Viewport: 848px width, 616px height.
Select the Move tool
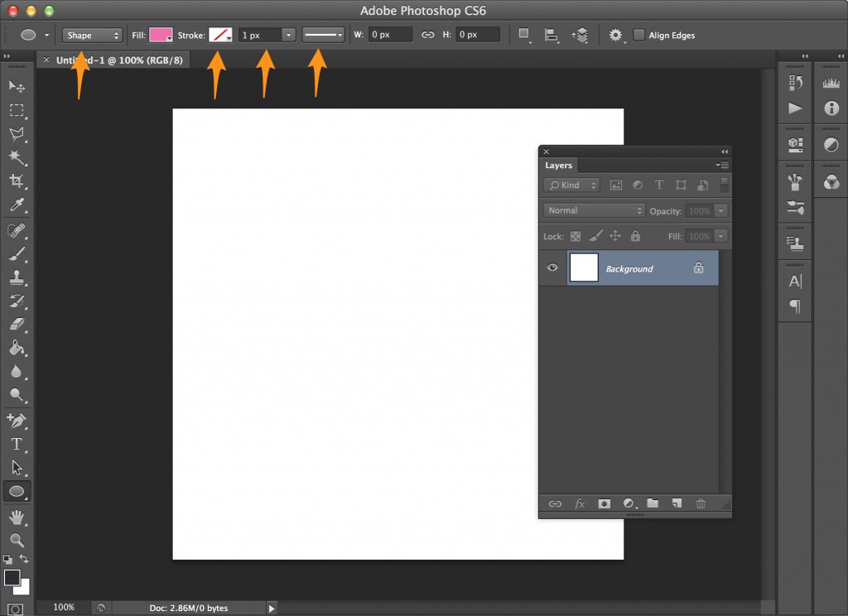pos(16,87)
